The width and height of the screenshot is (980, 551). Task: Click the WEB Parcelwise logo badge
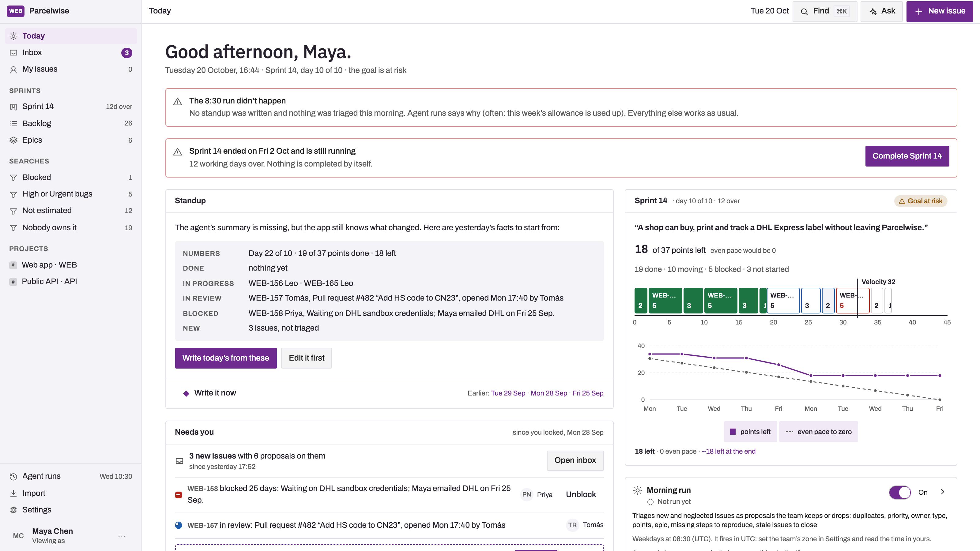pyautogui.click(x=15, y=11)
